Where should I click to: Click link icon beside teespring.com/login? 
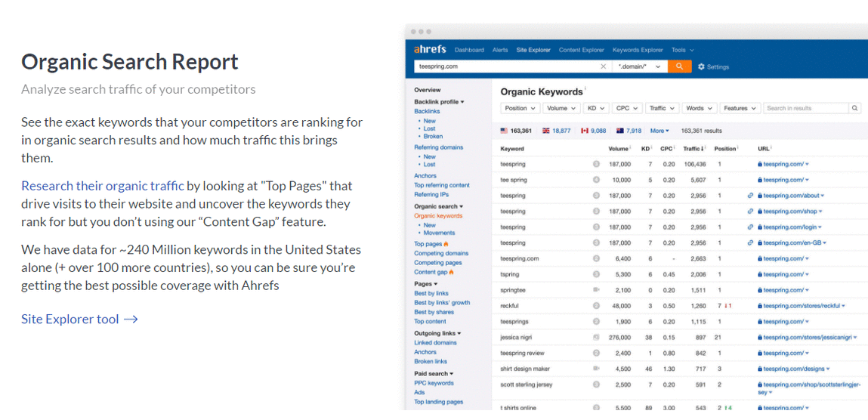click(x=750, y=227)
